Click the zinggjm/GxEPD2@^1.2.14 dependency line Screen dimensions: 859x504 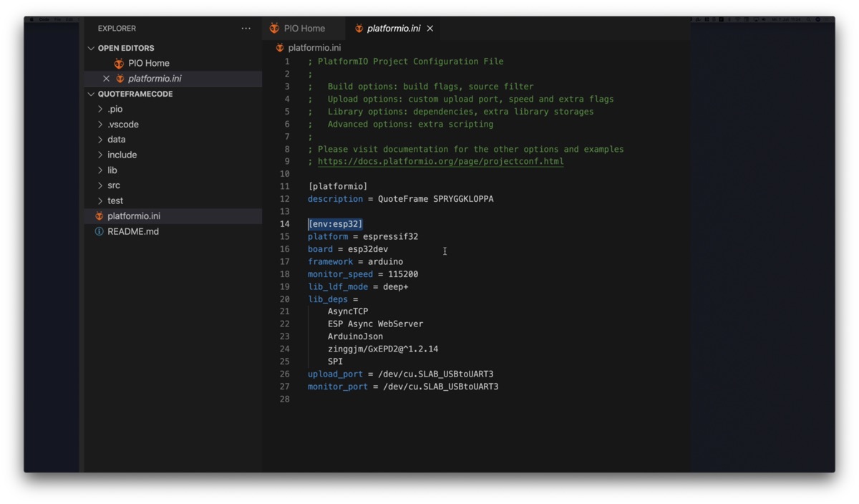(383, 349)
